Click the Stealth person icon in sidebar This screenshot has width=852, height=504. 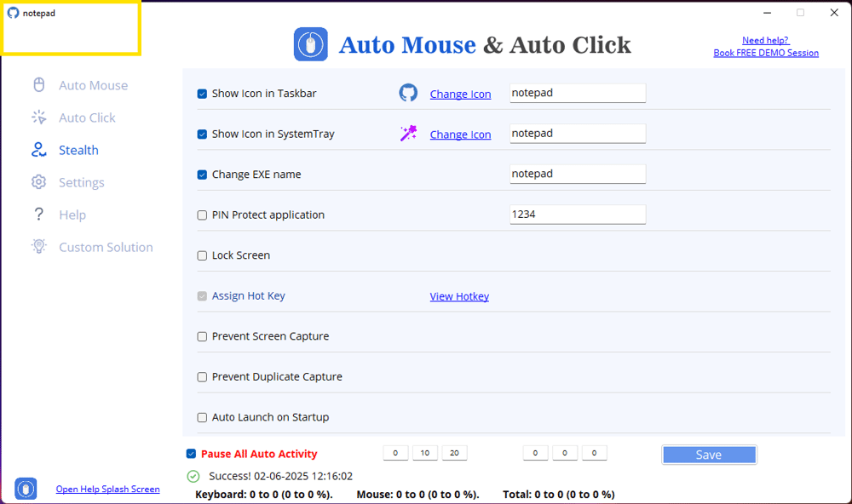(38, 150)
